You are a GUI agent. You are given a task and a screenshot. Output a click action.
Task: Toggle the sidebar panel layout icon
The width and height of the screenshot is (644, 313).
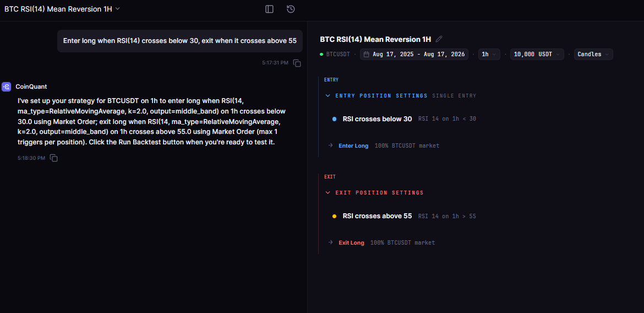269,9
